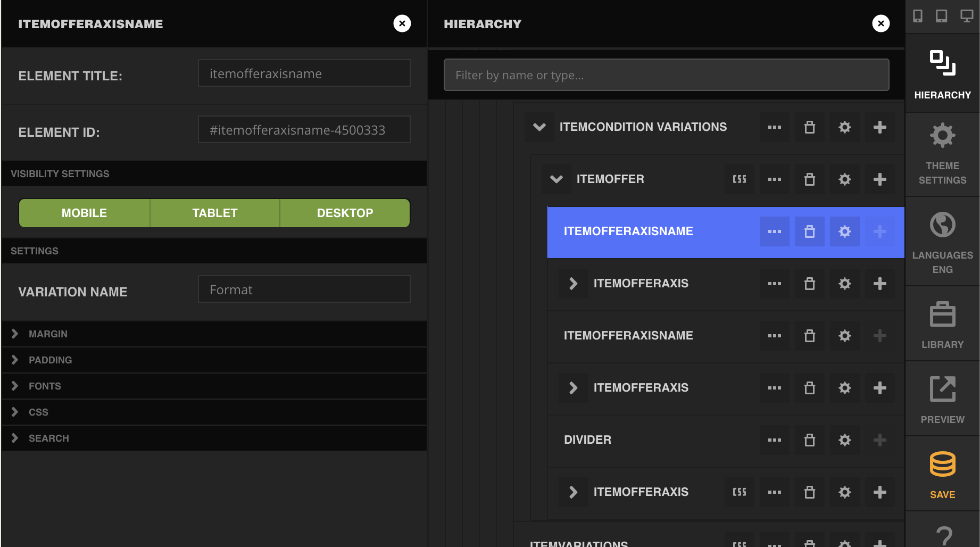Toggle TABLET visibility setting
Viewport: 980px width, 547px height.
click(215, 213)
